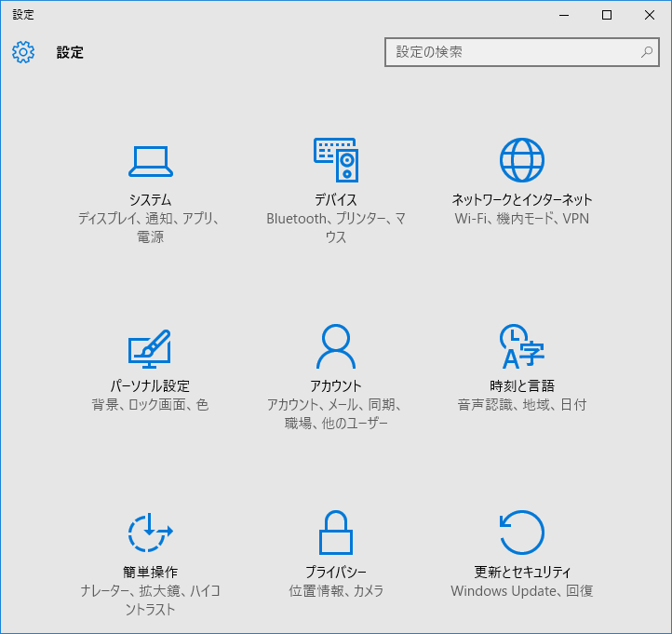
Task: Open the プライバシー padlock icon
Action: [336, 533]
